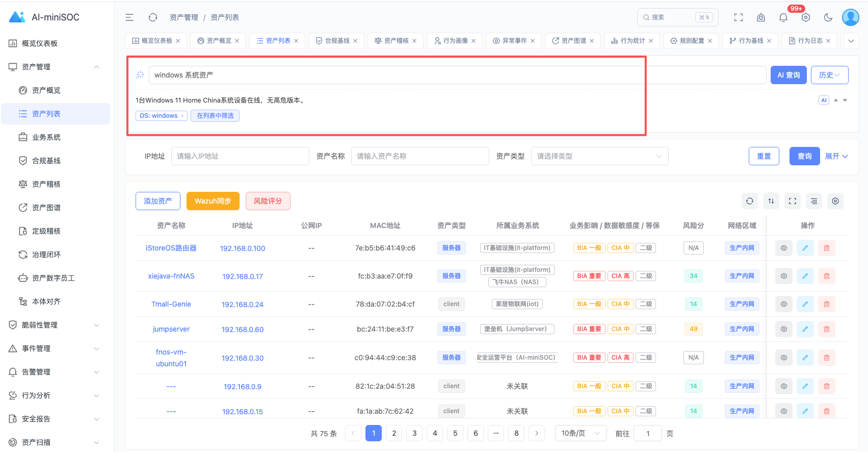View details of Tmall-Genie asset

point(784,304)
